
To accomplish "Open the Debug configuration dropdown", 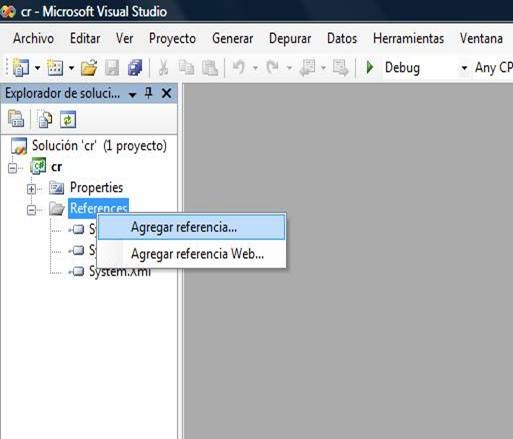I will tap(464, 68).
